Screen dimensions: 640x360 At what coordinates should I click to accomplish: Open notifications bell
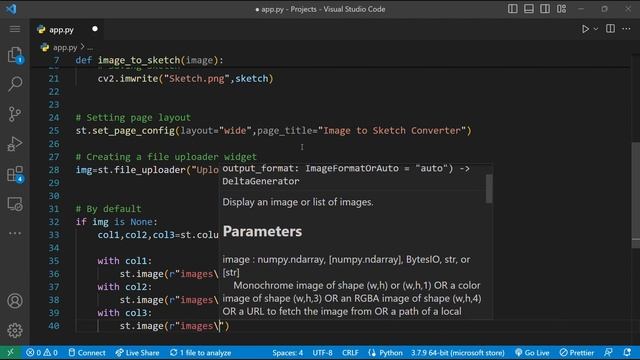tap(627, 352)
